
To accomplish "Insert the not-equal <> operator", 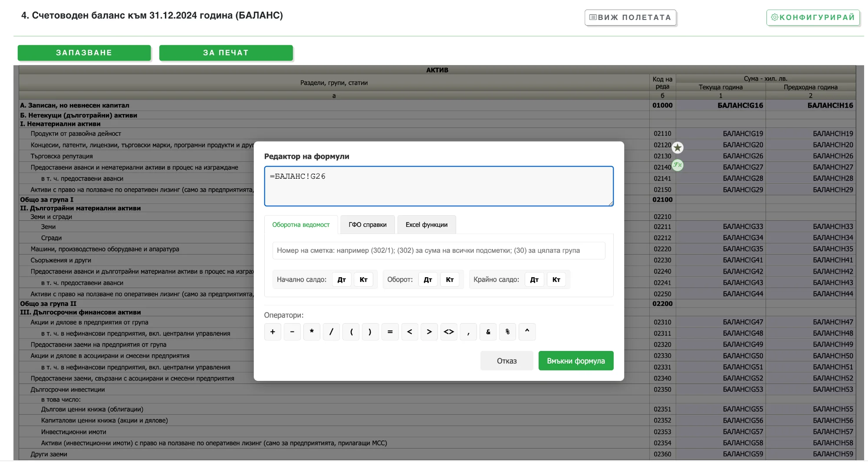I will [x=449, y=332].
